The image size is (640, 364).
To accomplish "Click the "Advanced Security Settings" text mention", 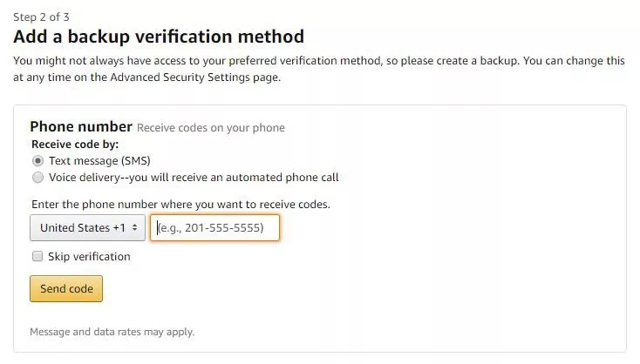I will [194, 78].
